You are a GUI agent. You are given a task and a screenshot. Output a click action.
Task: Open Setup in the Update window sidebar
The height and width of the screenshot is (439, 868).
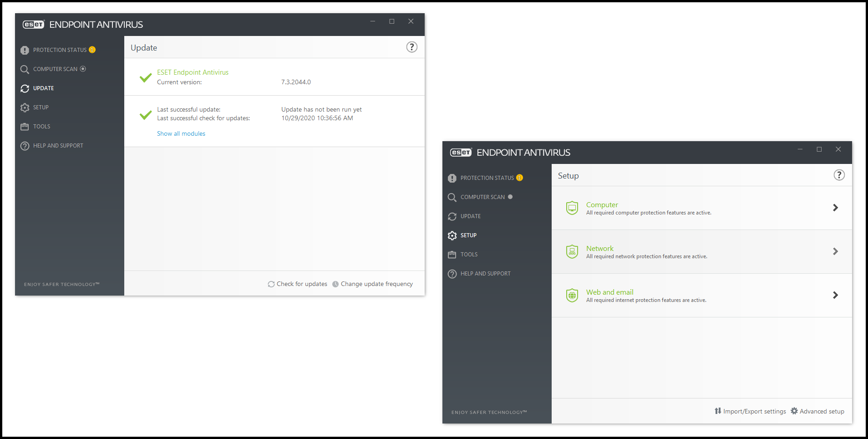(x=41, y=107)
